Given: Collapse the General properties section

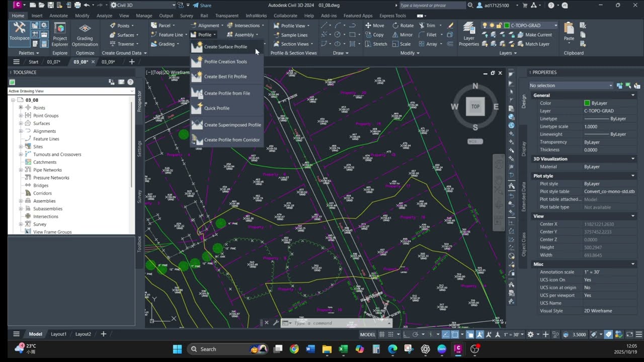Looking at the screenshot, I should tap(633, 95).
